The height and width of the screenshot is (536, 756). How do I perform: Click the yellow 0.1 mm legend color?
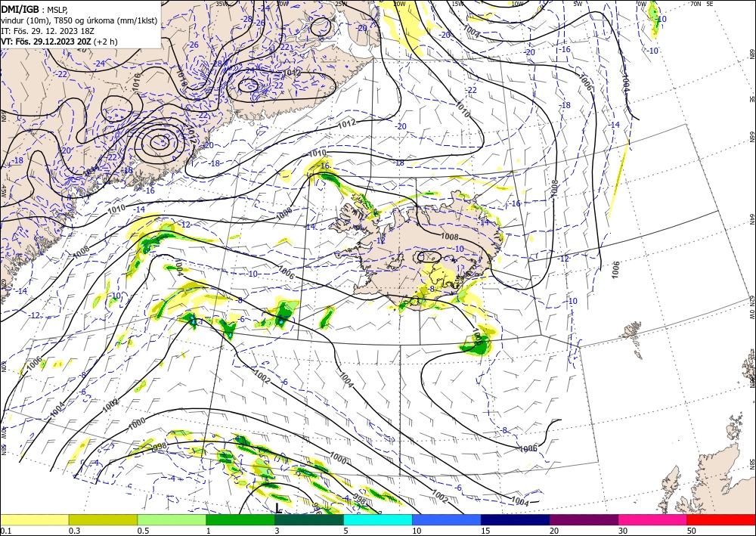[x=35, y=519]
